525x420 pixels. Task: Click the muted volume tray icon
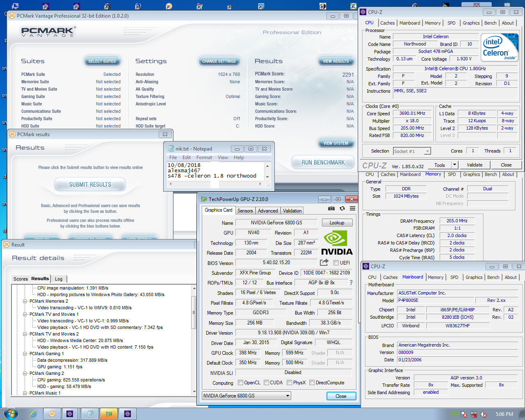tap(484, 414)
